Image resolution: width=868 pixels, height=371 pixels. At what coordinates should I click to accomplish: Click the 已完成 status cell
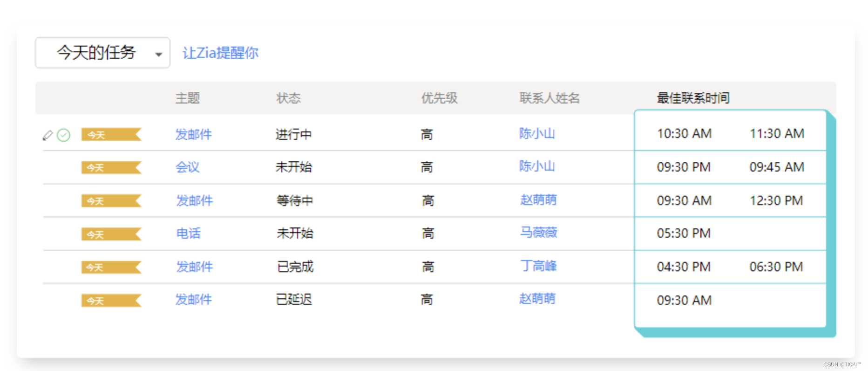(x=295, y=267)
